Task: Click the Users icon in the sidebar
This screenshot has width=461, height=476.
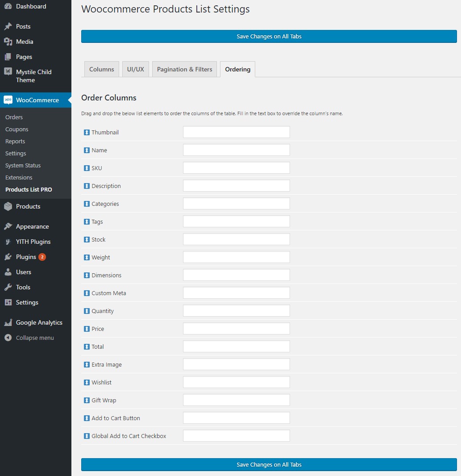Action: 8,272
